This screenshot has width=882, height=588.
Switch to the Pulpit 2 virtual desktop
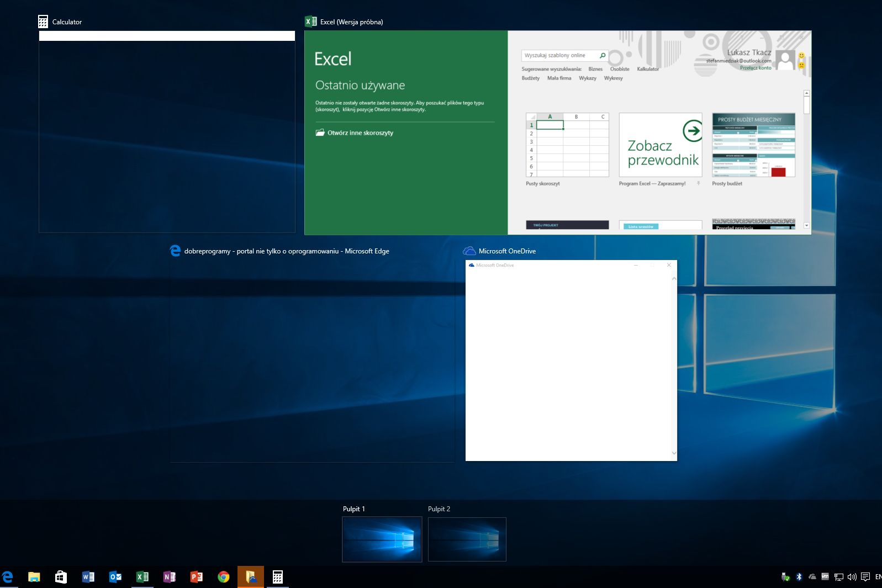(x=467, y=539)
